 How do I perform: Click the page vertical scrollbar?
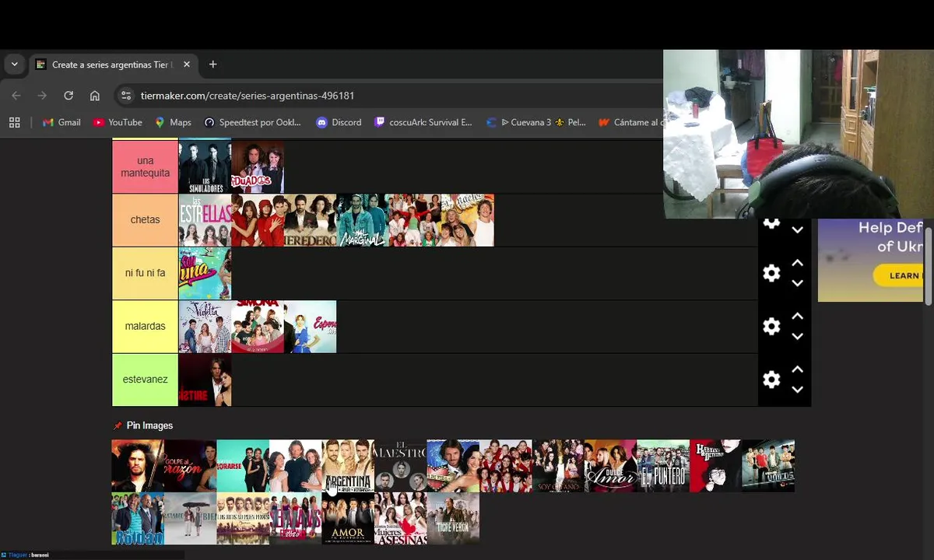tap(929, 264)
